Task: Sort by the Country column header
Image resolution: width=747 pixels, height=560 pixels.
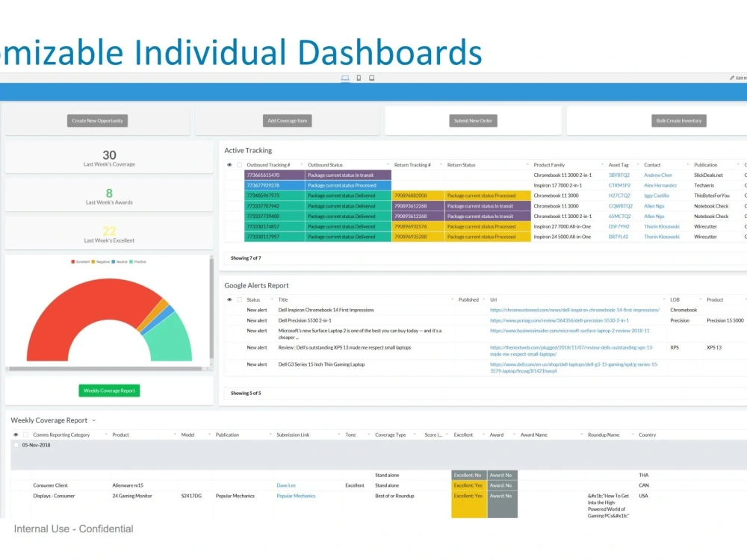Action: click(647, 435)
